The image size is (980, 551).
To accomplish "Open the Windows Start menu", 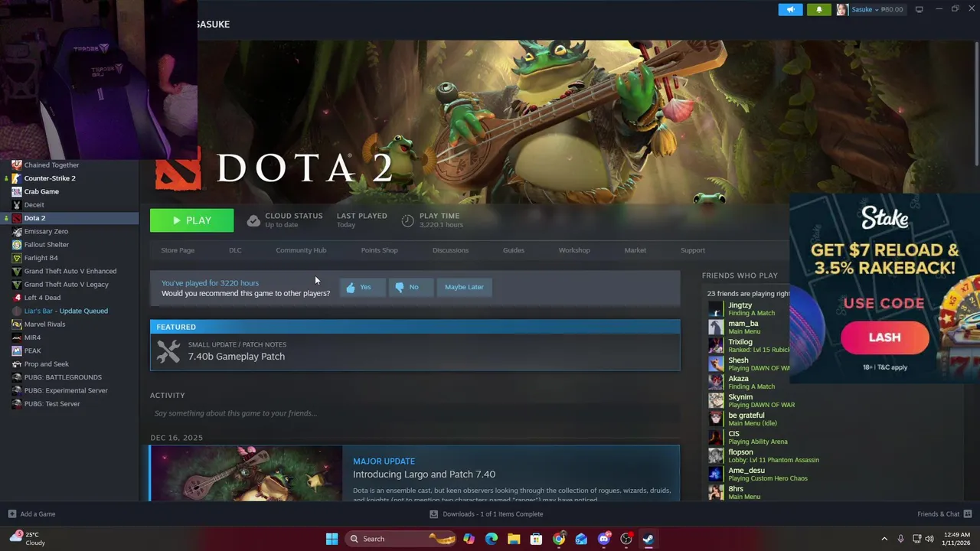I will coord(332,539).
